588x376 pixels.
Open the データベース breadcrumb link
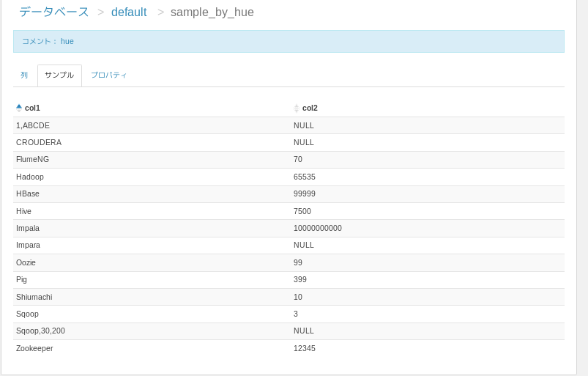click(x=54, y=12)
